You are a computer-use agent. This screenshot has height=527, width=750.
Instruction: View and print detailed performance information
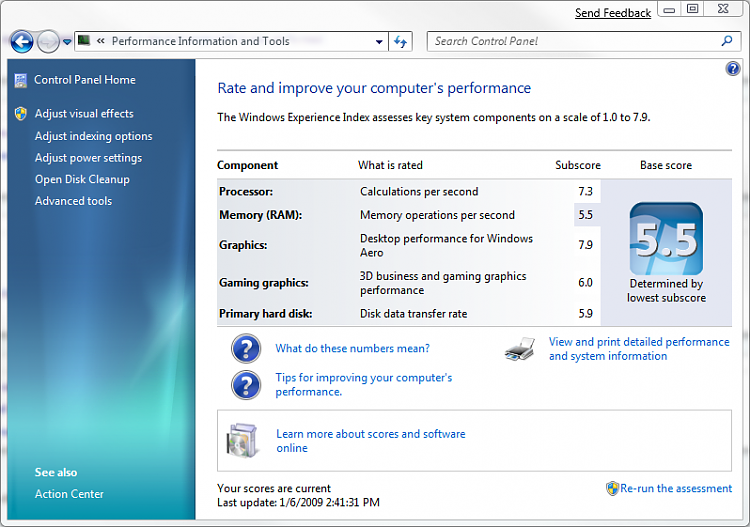[639, 349]
